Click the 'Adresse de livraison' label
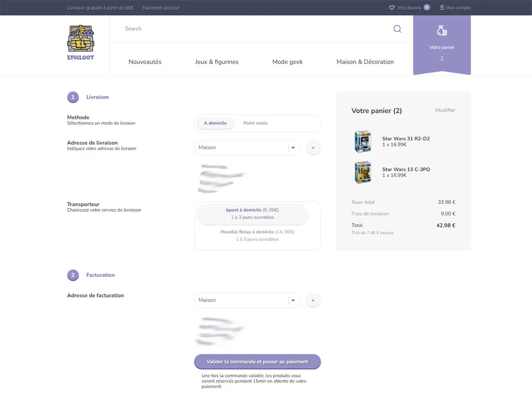 coord(92,143)
